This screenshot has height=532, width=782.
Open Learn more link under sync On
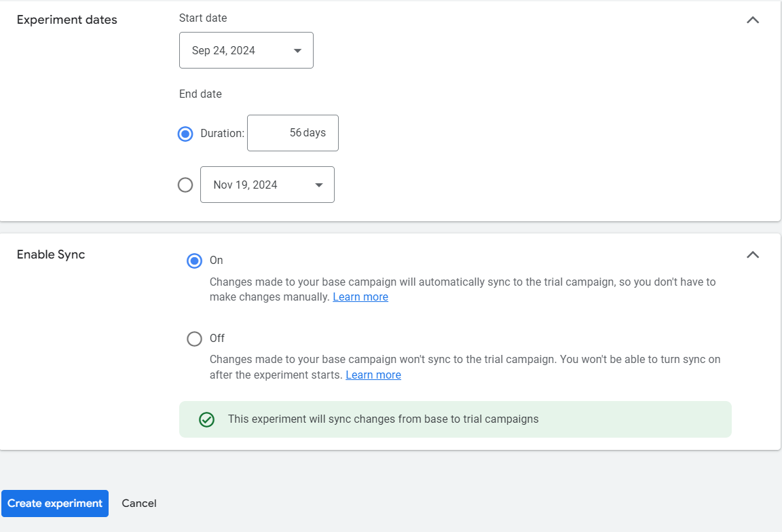click(360, 297)
